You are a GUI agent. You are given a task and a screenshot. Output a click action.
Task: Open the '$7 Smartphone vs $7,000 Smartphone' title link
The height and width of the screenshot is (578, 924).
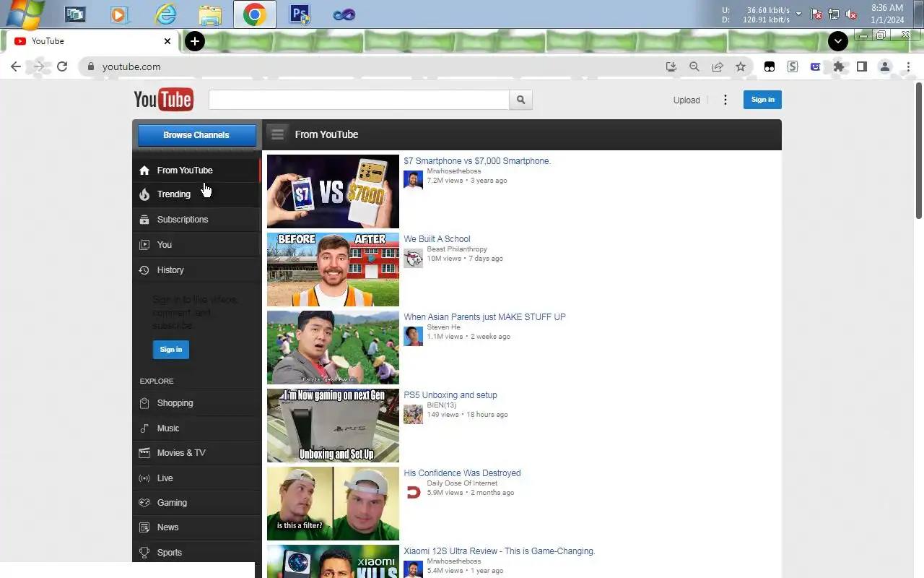pos(477,161)
